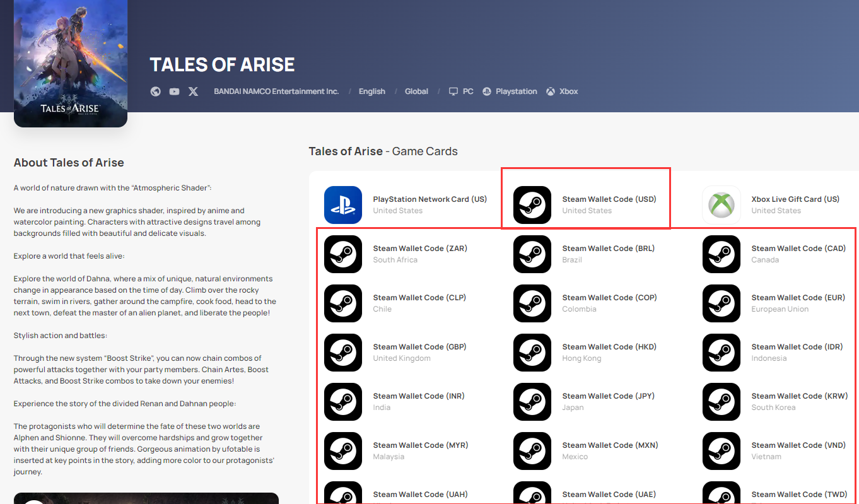859x504 pixels.
Task: Open Steam Wallet Code (KRW) link
Action: tap(800, 396)
